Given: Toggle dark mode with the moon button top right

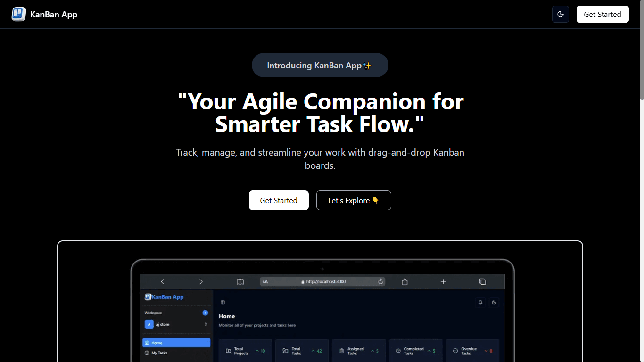Looking at the screenshot, I should click(x=560, y=14).
